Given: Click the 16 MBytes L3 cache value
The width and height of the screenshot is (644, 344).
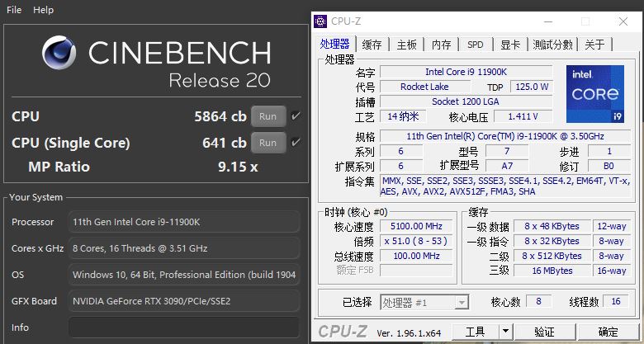Looking at the screenshot, I should [x=552, y=271].
